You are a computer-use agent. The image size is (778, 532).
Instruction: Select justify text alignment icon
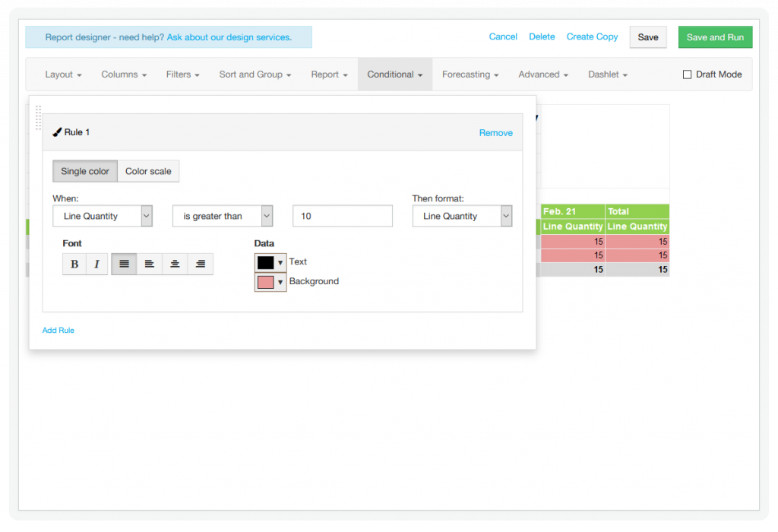[124, 264]
